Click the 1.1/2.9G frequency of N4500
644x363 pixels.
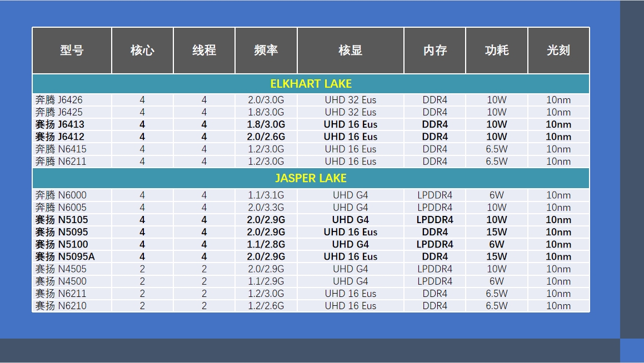pyautogui.click(x=266, y=281)
